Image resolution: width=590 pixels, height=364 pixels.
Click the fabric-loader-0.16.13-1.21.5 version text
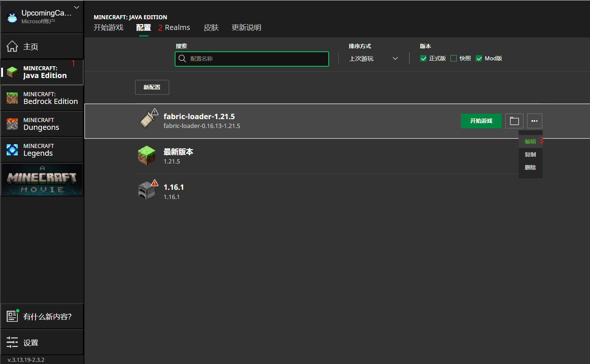(x=202, y=126)
